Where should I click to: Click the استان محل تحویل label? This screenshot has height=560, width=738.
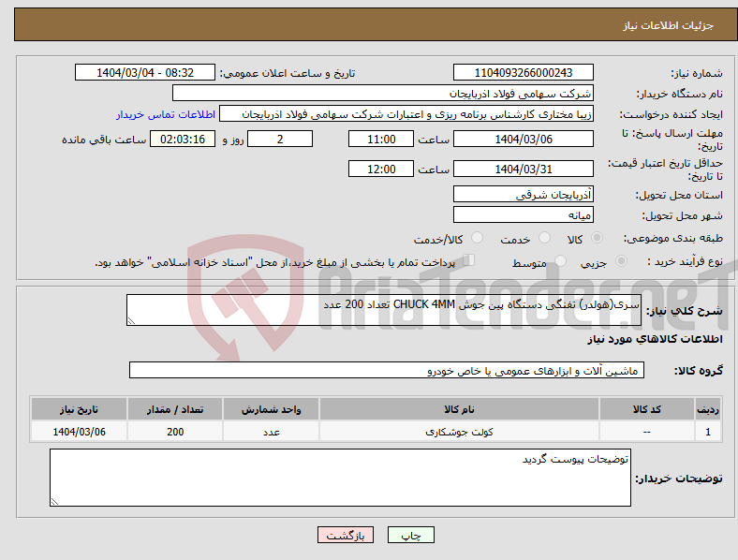679,195
